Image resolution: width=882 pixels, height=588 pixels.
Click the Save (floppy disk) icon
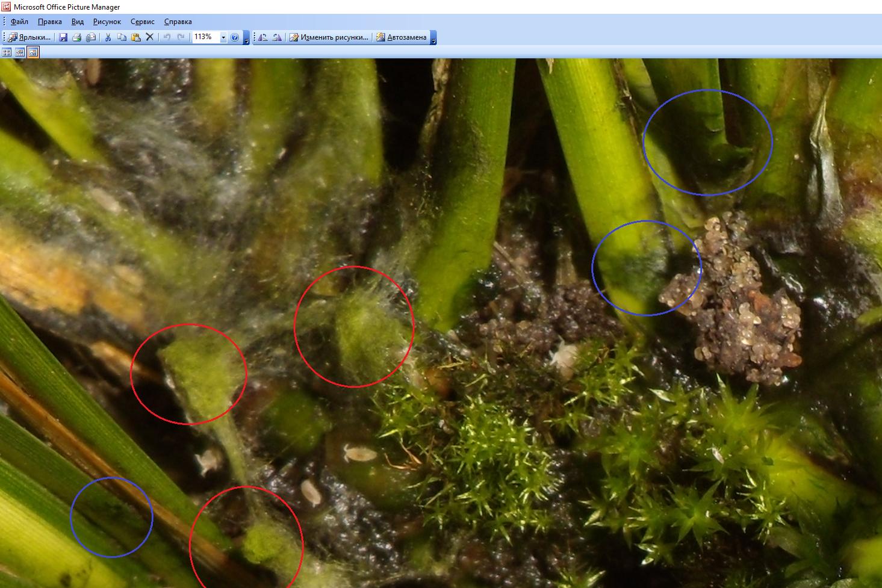63,37
